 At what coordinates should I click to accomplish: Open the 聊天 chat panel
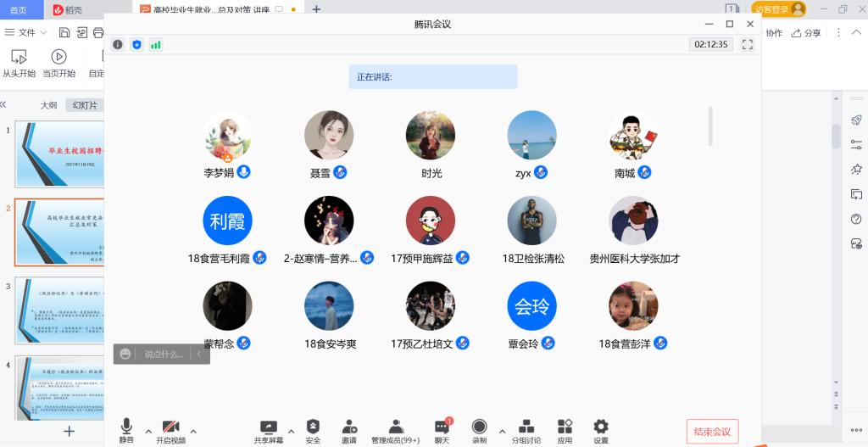tap(442, 432)
